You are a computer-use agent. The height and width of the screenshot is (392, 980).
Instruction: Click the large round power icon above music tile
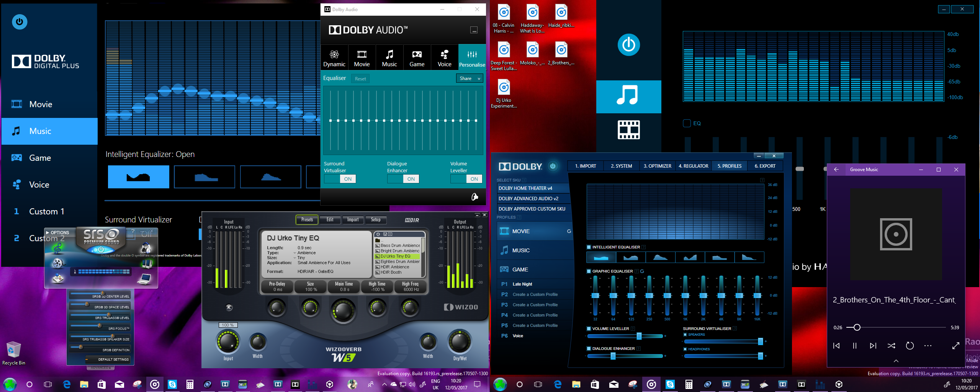(628, 45)
